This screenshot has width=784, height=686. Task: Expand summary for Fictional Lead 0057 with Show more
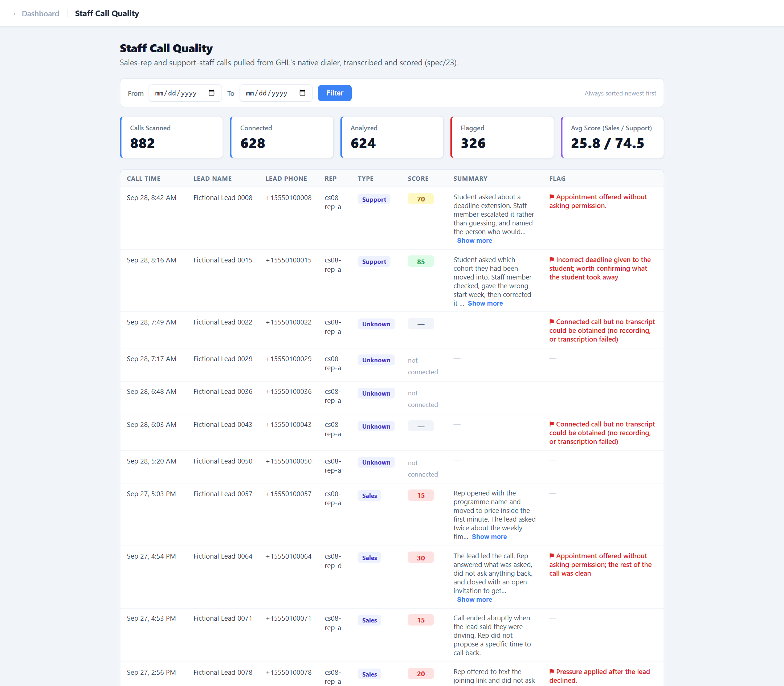point(489,537)
